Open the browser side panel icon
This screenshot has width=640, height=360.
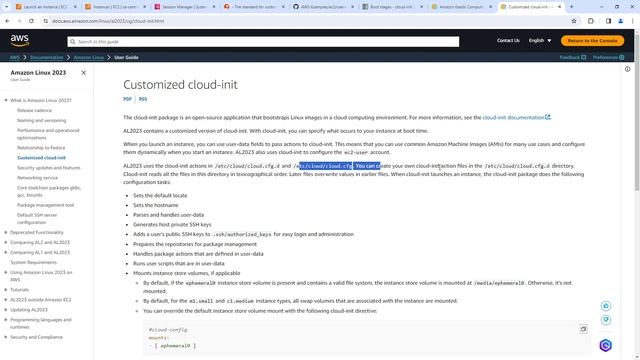(x=608, y=21)
